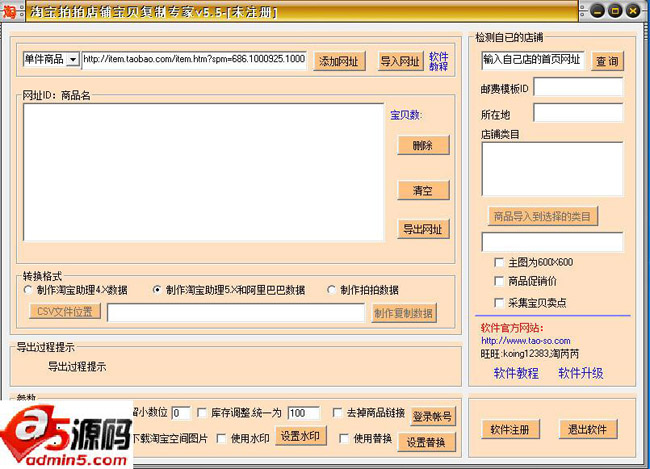The width and height of the screenshot is (650, 469).
Task: Click inside the 店铺类目 list box
Action: click(x=552, y=169)
